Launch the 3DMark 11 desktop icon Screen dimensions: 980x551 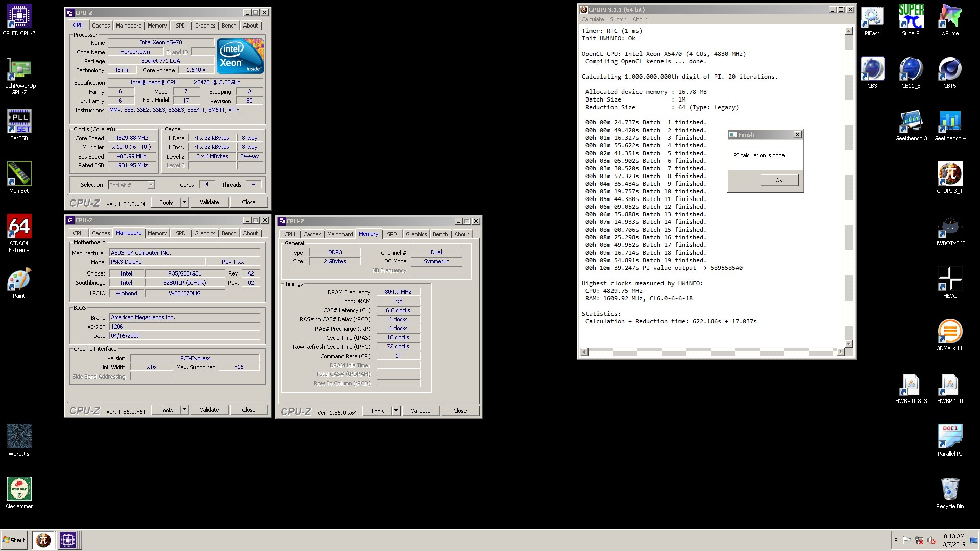(950, 336)
